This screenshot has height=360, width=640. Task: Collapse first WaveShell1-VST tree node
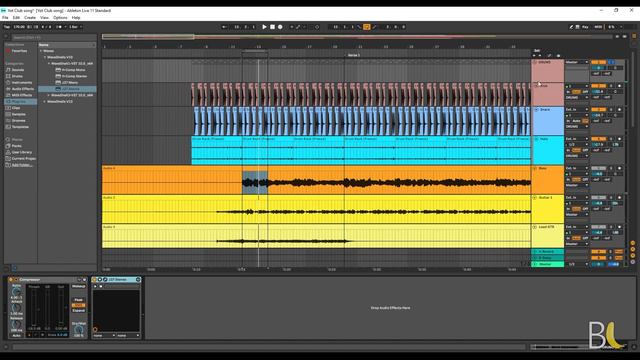point(49,64)
